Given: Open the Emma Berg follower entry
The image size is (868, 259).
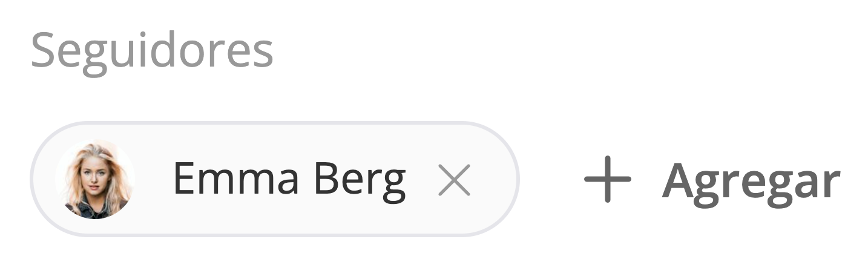Looking at the screenshot, I should [289, 180].
